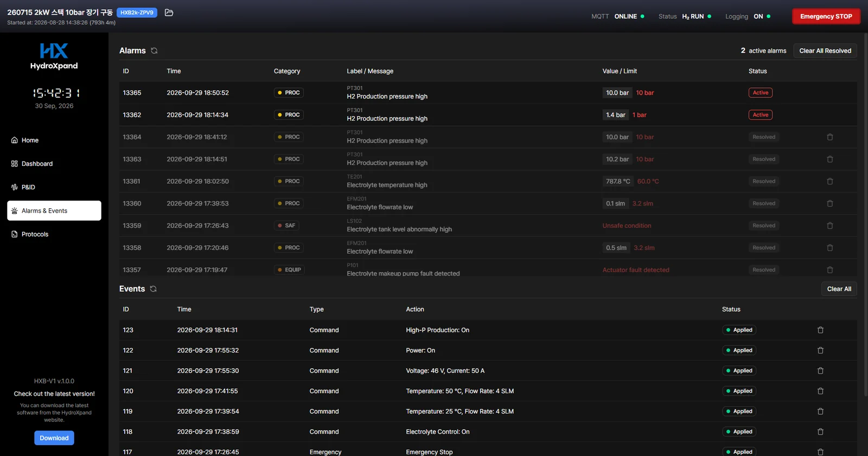This screenshot has width=868, height=456.
Task: Delete resolved alarm 13360
Action: tap(829, 203)
